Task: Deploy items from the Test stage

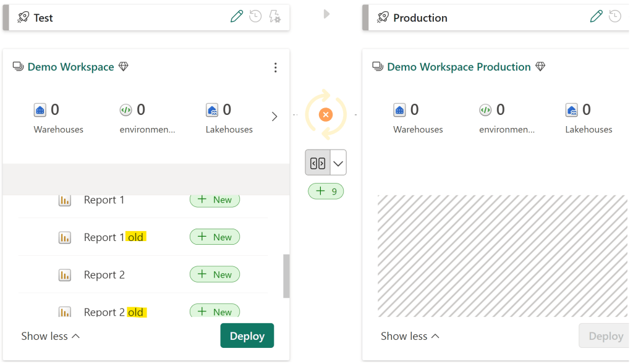Action: 247,336
